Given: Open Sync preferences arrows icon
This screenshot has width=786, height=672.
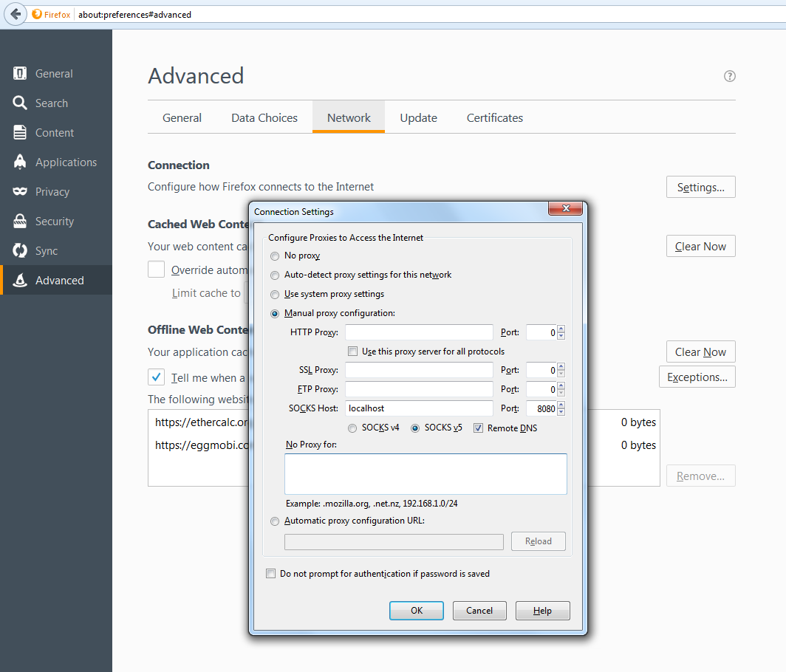Looking at the screenshot, I should point(19,250).
